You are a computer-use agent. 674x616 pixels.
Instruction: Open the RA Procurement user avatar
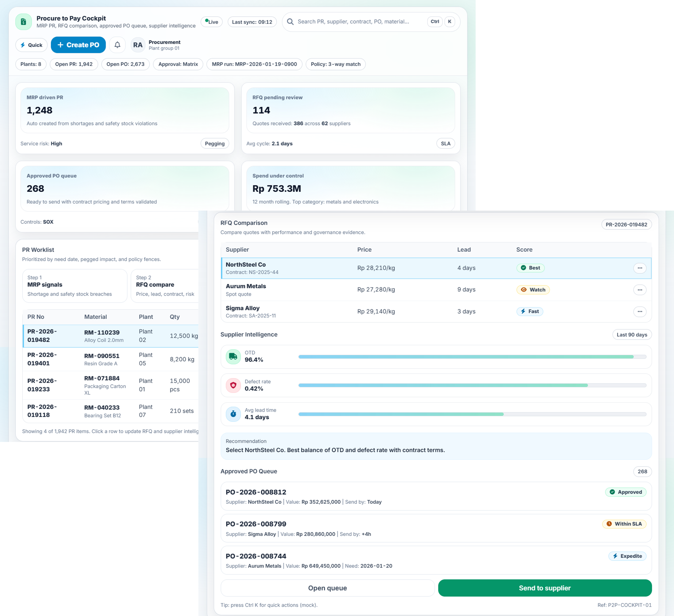click(138, 45)
